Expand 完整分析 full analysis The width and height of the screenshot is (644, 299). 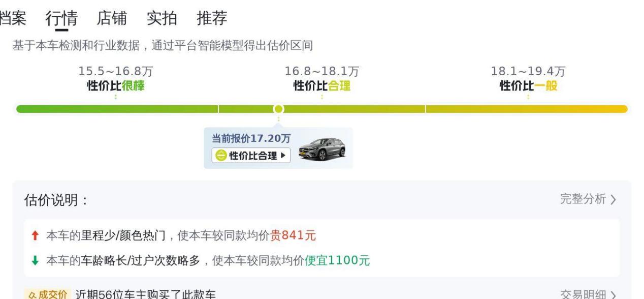tap(588, 199)
